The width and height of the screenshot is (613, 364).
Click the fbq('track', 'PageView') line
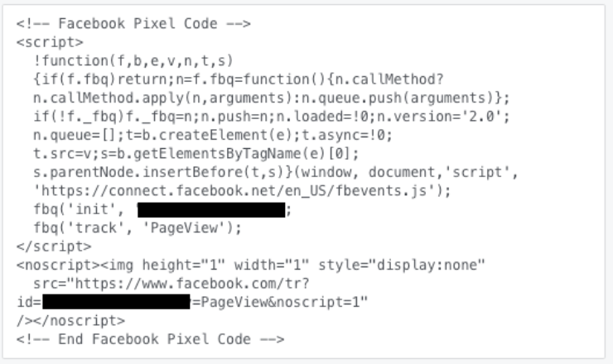click(x=138, y=228)
